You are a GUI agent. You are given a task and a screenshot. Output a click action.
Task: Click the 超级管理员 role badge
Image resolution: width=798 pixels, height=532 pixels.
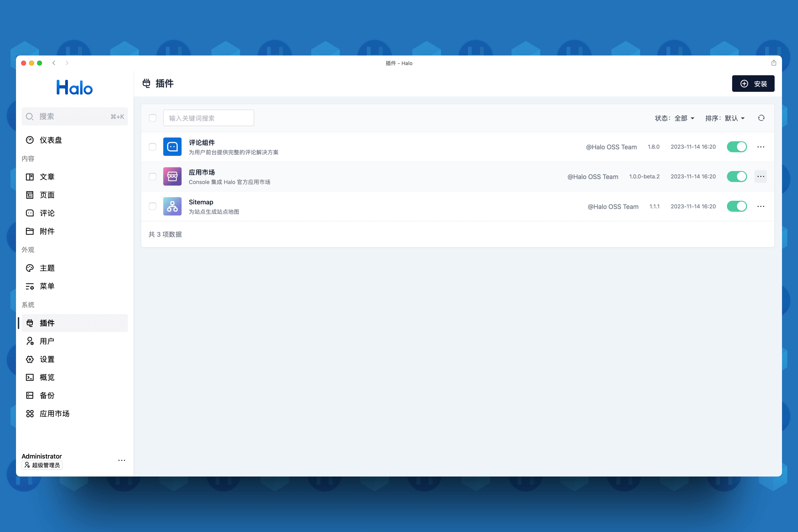point(42,465)
